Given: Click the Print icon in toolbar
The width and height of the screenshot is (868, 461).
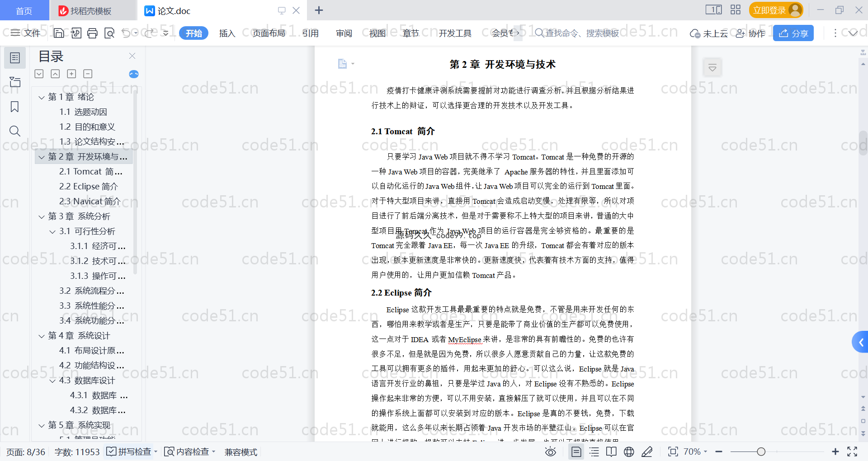Looking at the screenshot, I should coord(92,33).
